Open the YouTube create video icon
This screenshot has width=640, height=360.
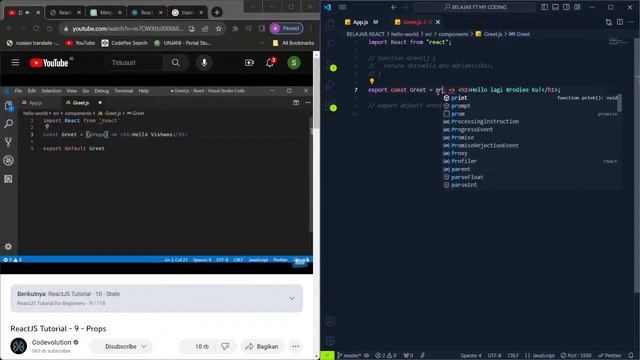249,62
